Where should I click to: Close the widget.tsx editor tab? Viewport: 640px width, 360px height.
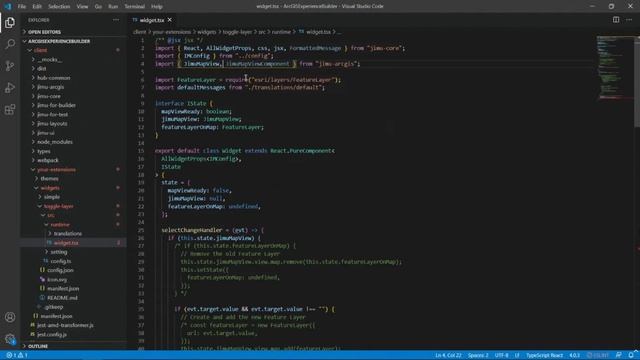coord(170,20)
